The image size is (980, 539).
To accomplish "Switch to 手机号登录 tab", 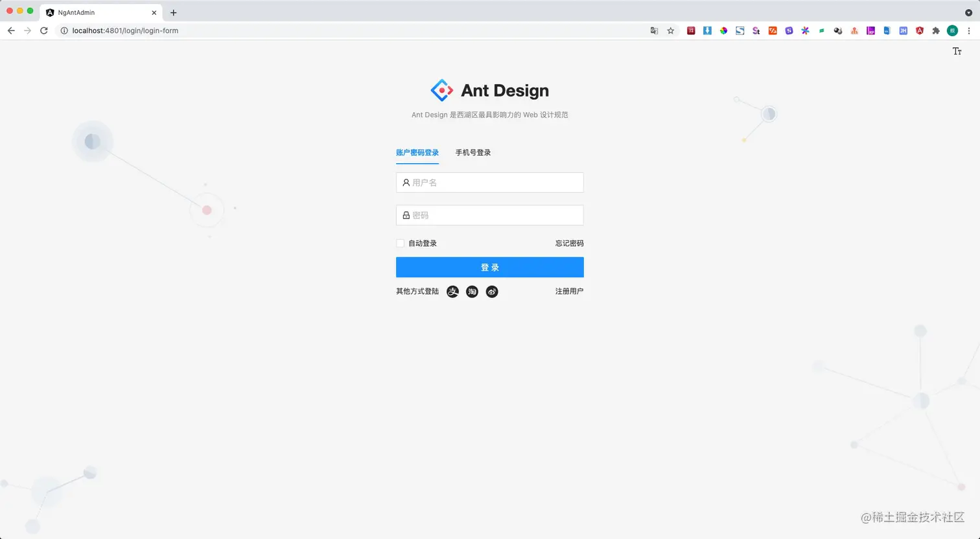I will [x=473, y=153].
